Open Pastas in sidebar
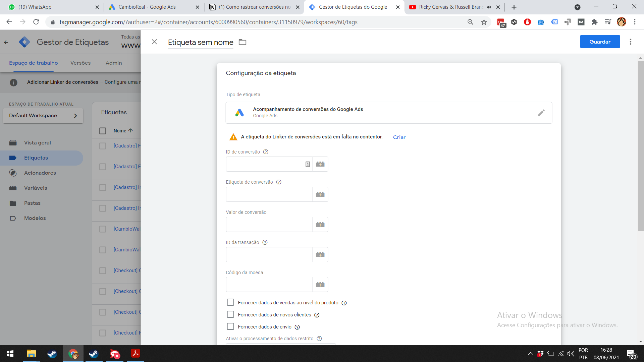Image resolution: width=644 pixels, height=362 pixels. (x=32, y=203)
